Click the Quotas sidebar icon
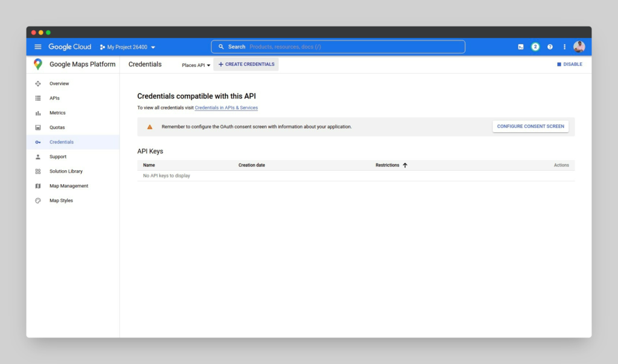This screenshot has width=618, height=364. [38, 127]
